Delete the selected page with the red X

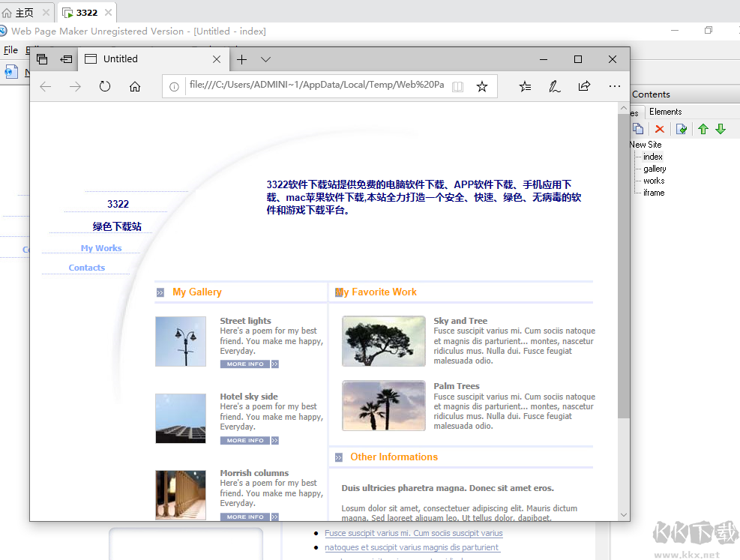pyautogui.click(x=659, y=129)
